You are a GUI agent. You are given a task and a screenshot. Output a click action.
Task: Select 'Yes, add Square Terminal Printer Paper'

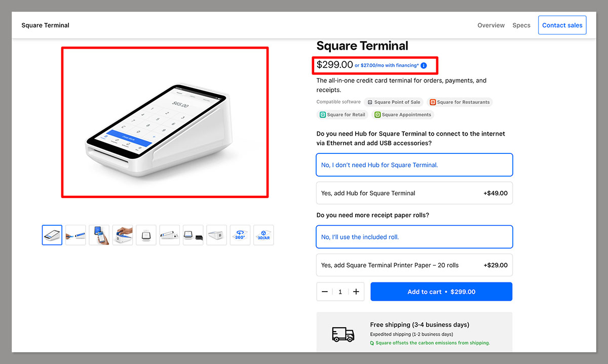(x=414, y=265)
